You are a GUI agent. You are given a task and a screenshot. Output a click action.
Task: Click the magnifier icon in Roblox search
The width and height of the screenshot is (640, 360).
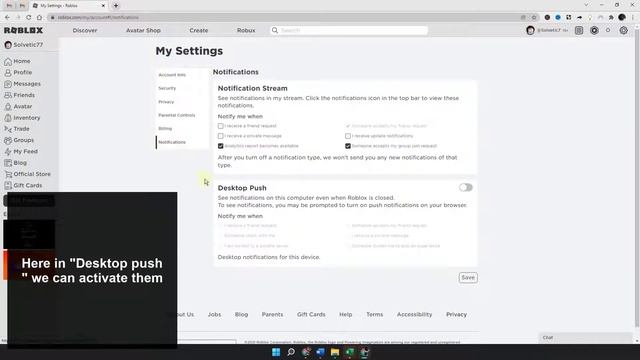point(275,30)
